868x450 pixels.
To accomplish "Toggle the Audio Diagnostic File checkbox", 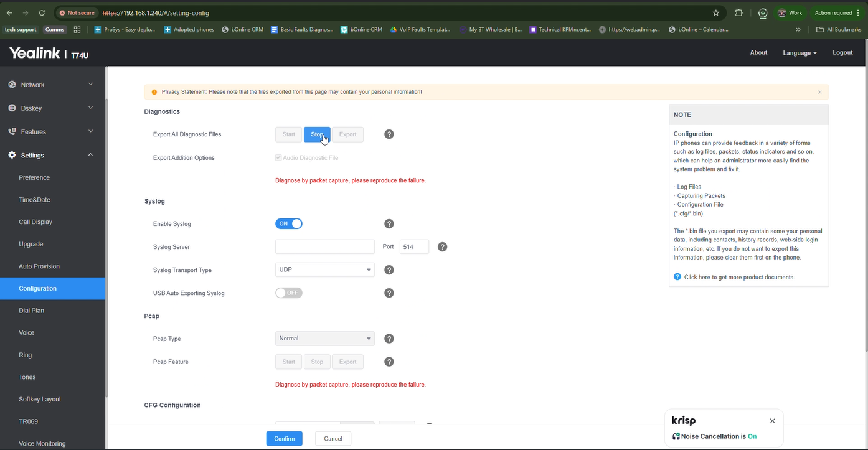I will 278,158.
